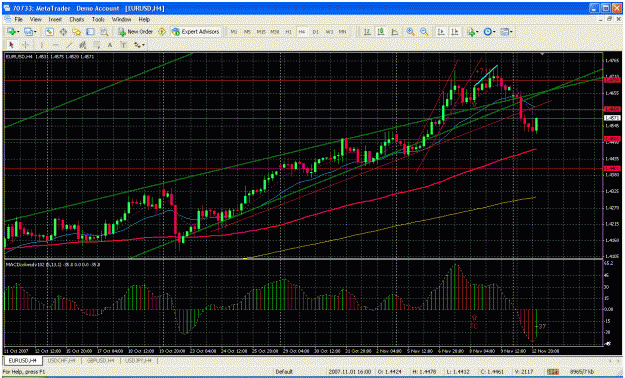Select the Horizontal Line drawing tool
625x378 pixels.
pos(55,45)
